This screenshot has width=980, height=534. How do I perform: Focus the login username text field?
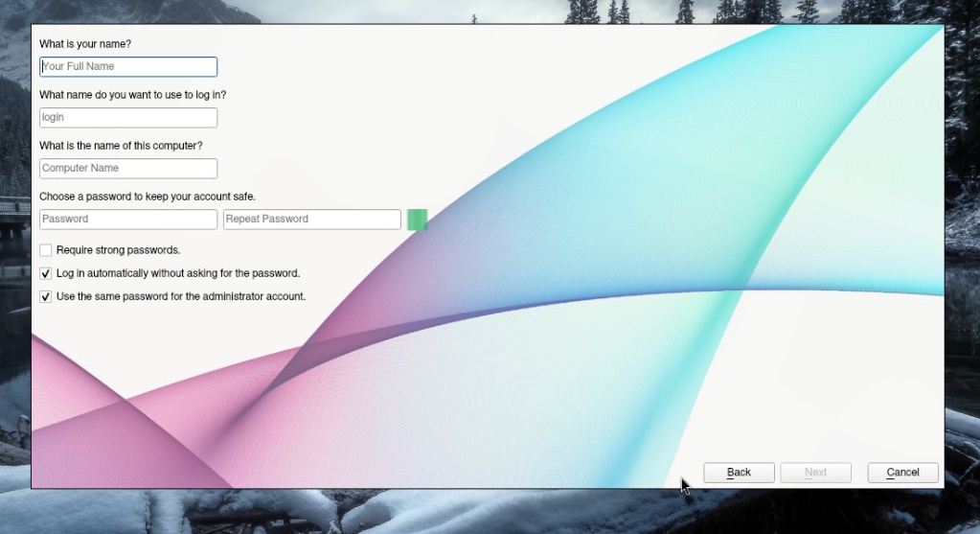(128, 118)
